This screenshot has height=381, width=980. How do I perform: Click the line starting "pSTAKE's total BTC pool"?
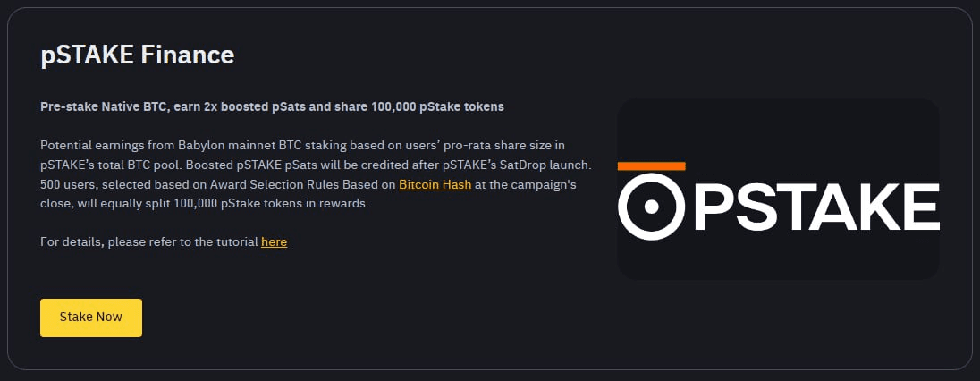pyautogui.click(x=316, y=165)
